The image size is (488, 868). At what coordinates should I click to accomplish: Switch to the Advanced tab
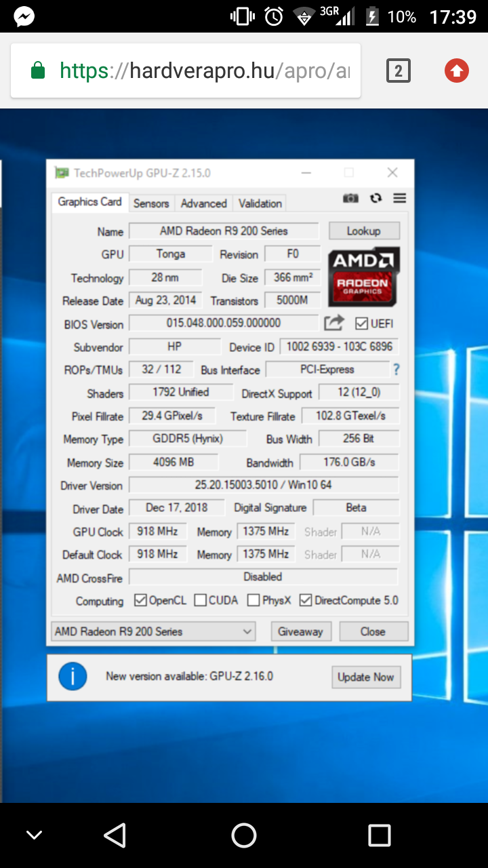[203, 203]
